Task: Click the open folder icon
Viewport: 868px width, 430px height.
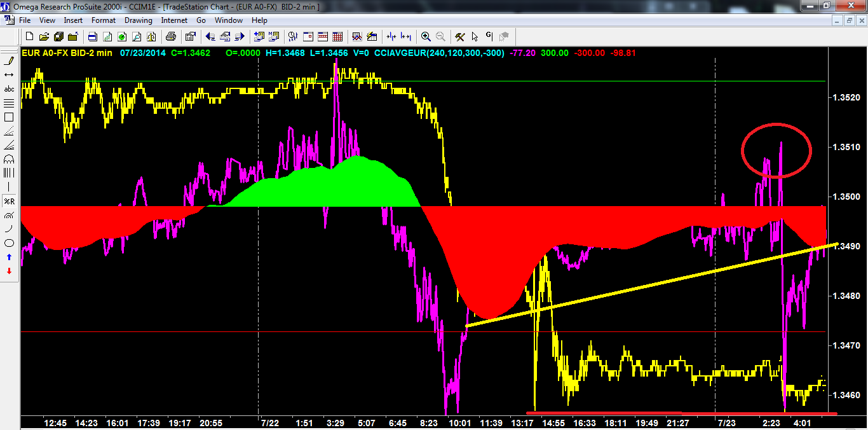Action: (45, 37)
